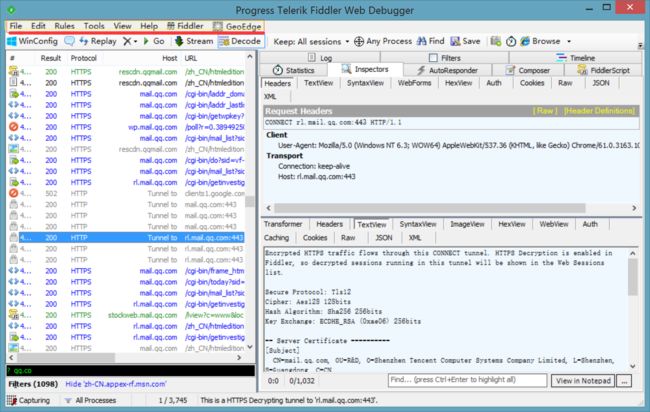Expand the Browse dropdown arrow
The image size is (650, 412).
tap(569, 41)
